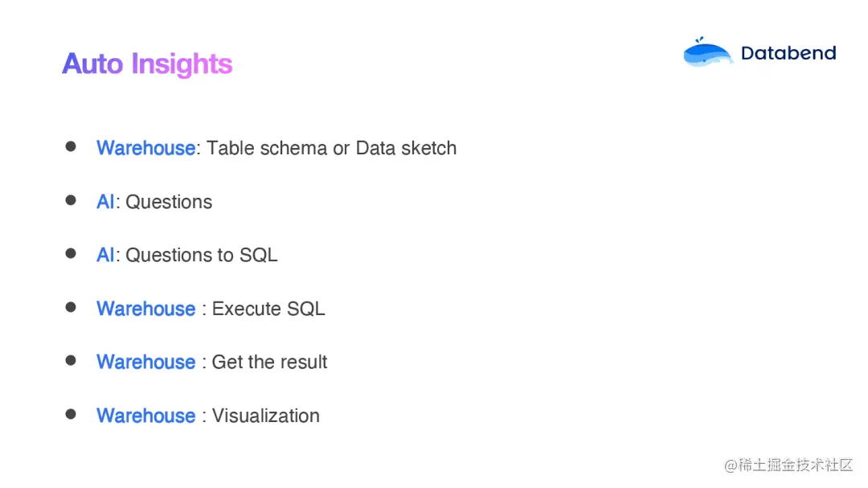The image size is (868, 488).
Task: Click the Visualization text
Action: tap(265, 416)
